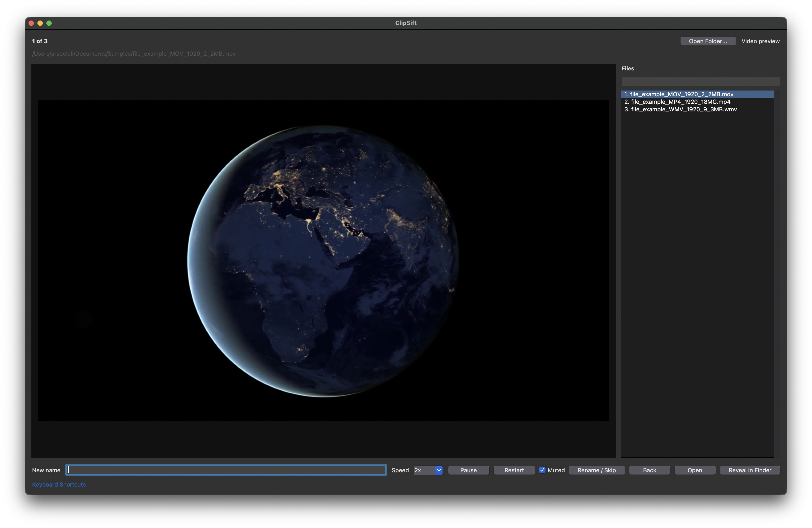812x528 pixels.
Task: Restart the video from beginning
Action: (514, 470)
